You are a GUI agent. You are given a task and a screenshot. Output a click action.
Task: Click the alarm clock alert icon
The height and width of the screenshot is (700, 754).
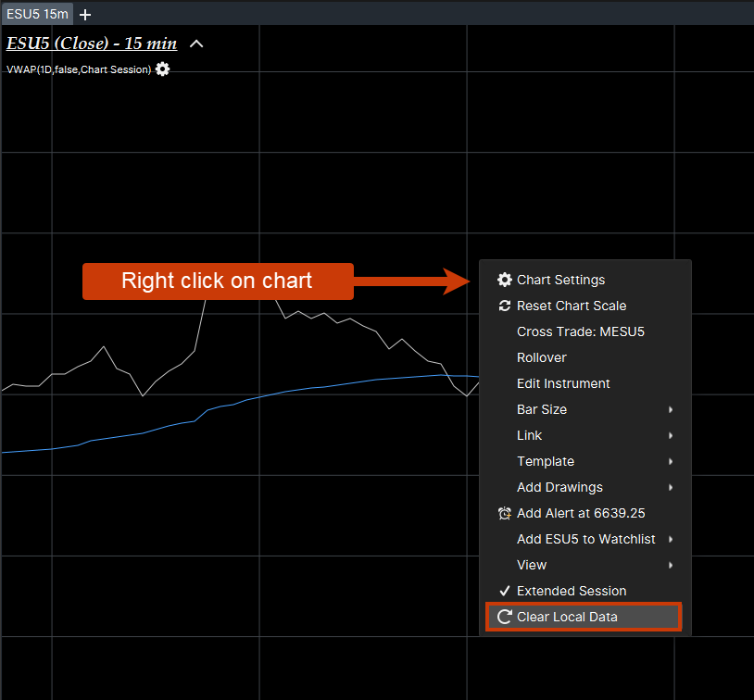[x=504, y=513]
